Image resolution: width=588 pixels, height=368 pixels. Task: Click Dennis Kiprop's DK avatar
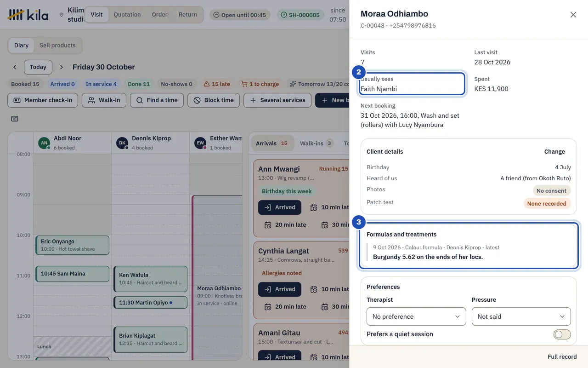(x=122, y=143)
